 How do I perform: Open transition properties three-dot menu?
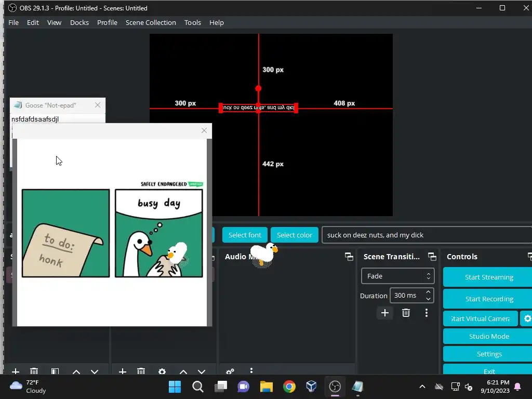[x=427, y=313]
